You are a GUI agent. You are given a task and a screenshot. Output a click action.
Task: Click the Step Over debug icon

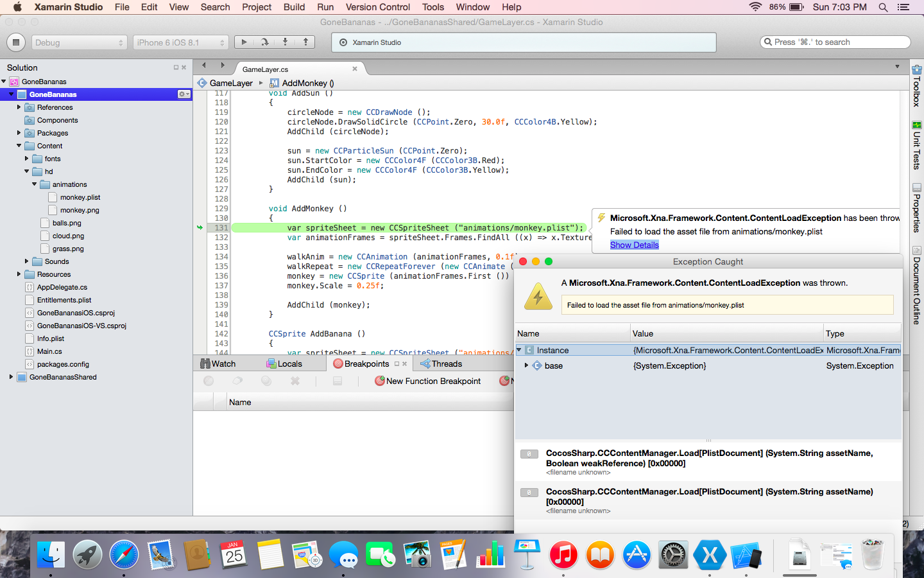click(x=264, y=42)
